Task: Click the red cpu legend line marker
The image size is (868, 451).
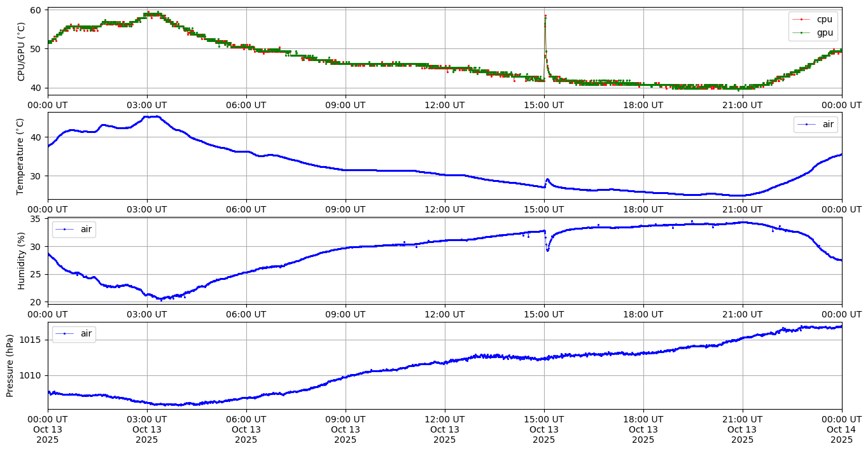Action: point(802,20)
